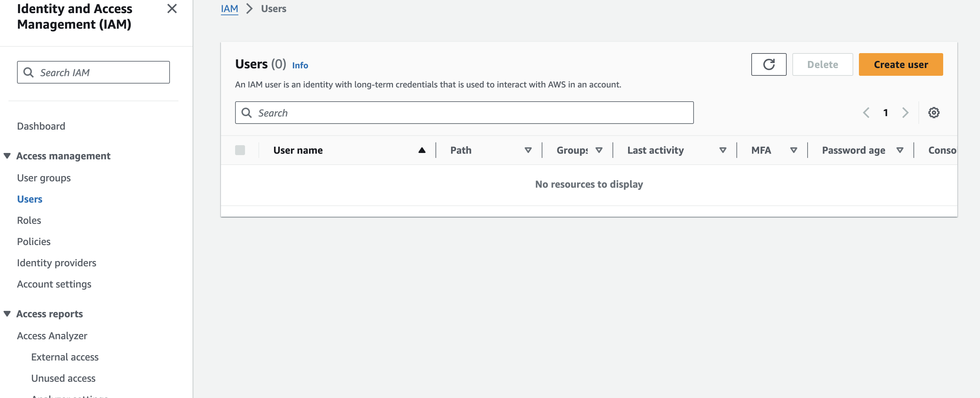This screenshot has width=980, height=398.
Task: Go to previous page arrow
Action: [x=866, y=113]
